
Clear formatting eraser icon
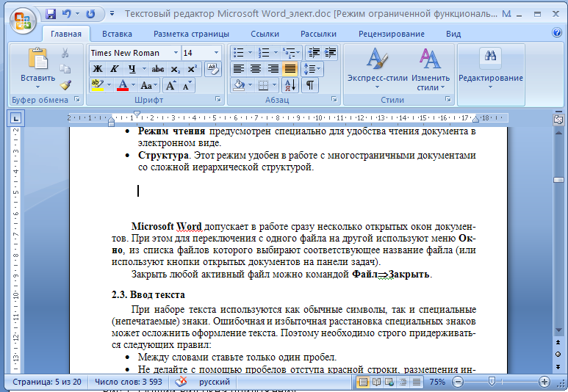point(212,69)
